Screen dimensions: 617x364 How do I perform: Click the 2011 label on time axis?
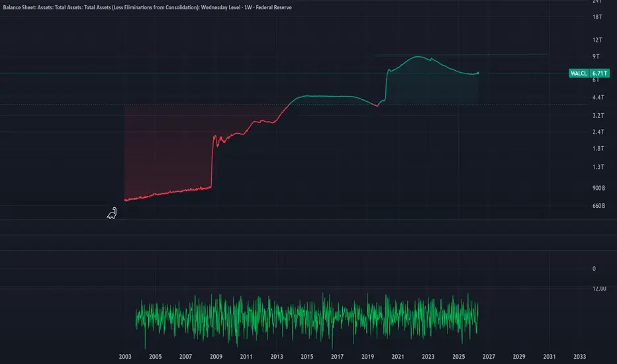pyautogui.click(x=246, y=357)
